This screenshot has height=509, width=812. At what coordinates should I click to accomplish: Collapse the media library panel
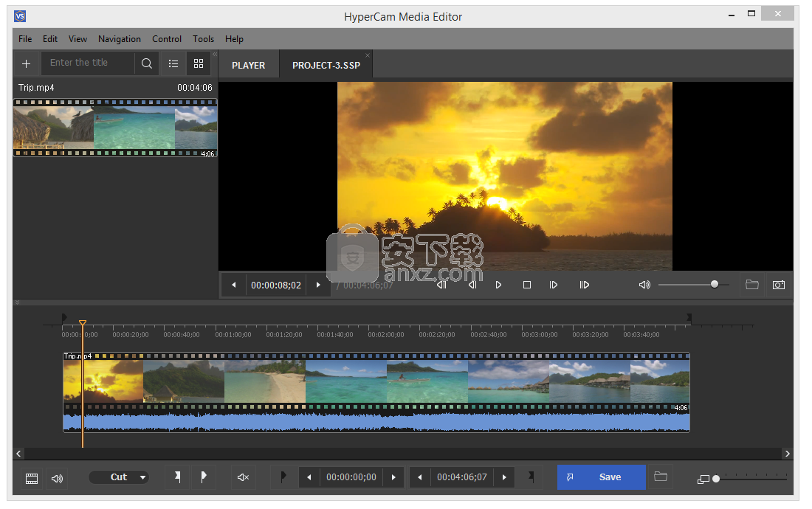coord(215,54)
